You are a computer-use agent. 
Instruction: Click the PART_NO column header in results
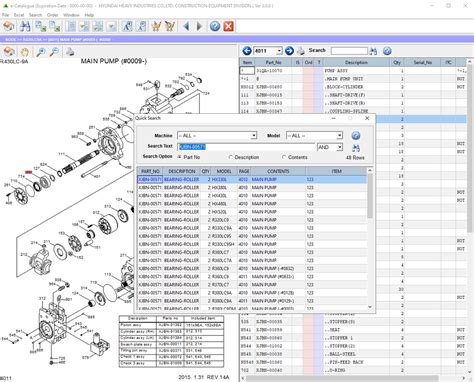point(150,171)
